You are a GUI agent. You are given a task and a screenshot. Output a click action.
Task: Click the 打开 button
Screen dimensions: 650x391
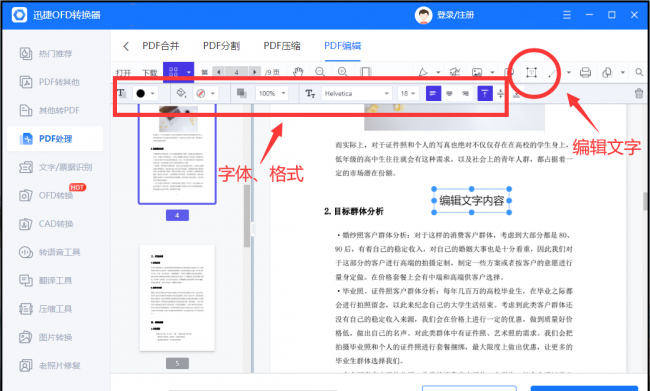[x=124, y=73]
